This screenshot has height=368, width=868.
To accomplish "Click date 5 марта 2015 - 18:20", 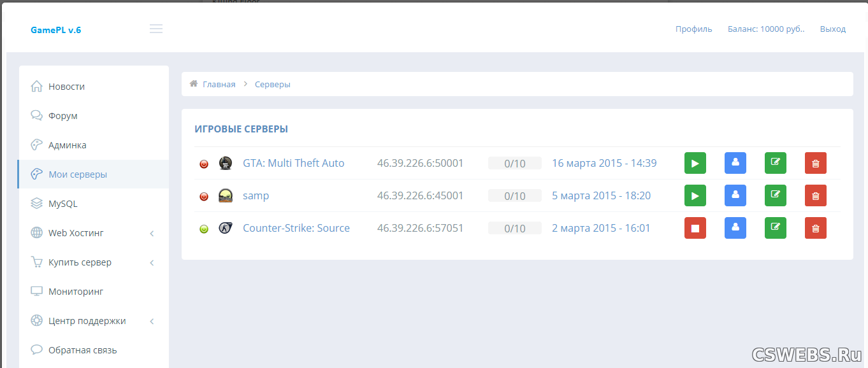I will (602, 195).
